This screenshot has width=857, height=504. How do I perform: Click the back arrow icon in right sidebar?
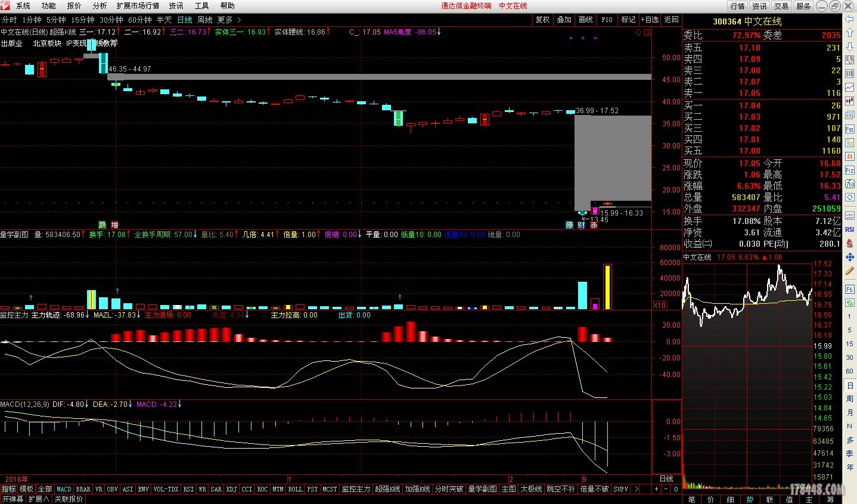coord(850,20)
